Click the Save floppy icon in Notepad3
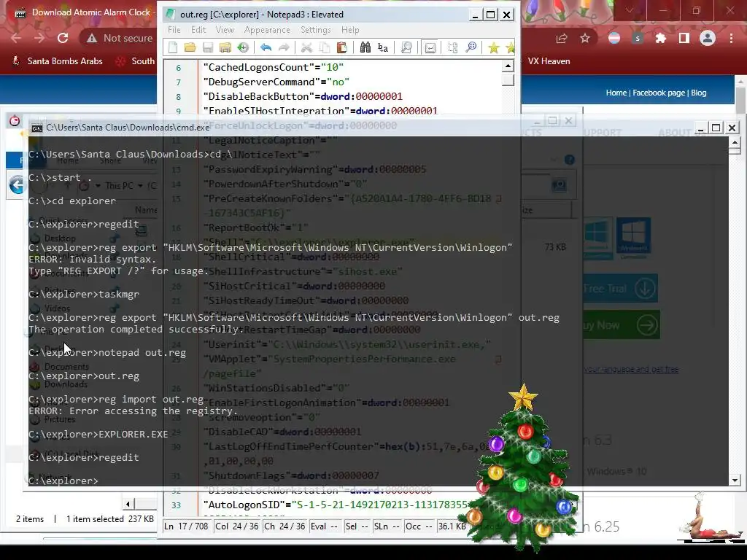The height and width of the screenshot is (560, 747). [x=208, y=47]
